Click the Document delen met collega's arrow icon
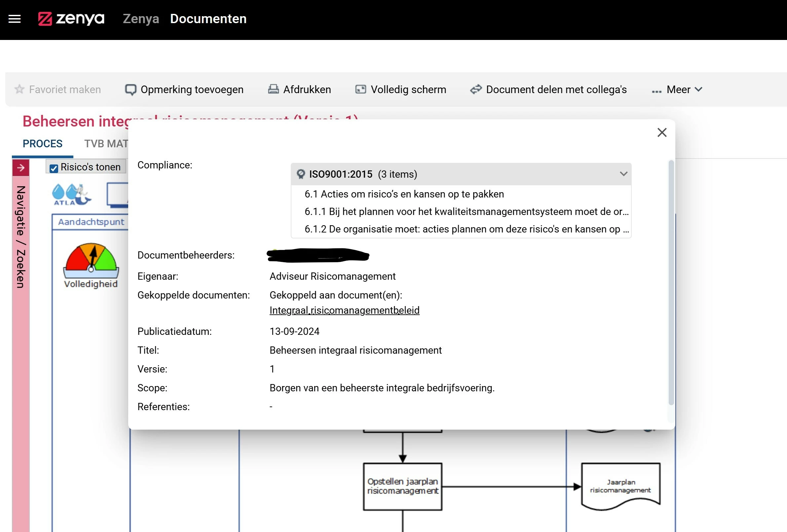Viewport: 787px width, 532px height. pos(476,89)
